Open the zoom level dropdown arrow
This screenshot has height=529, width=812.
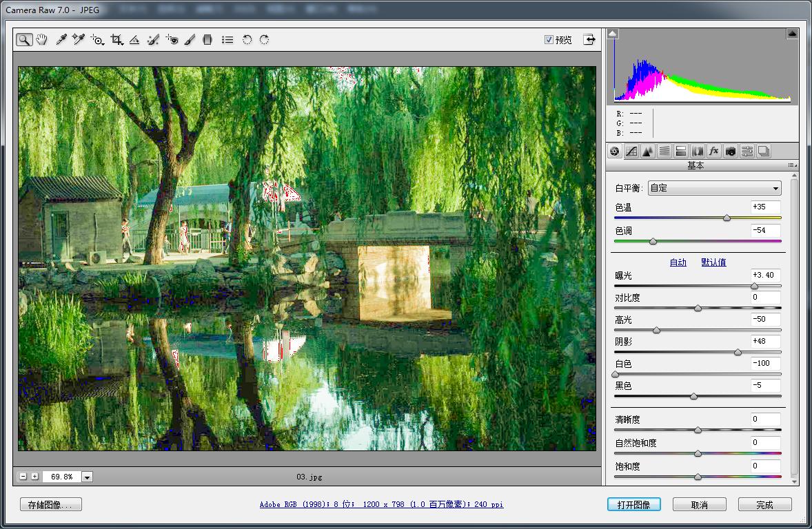click(87, 477)
